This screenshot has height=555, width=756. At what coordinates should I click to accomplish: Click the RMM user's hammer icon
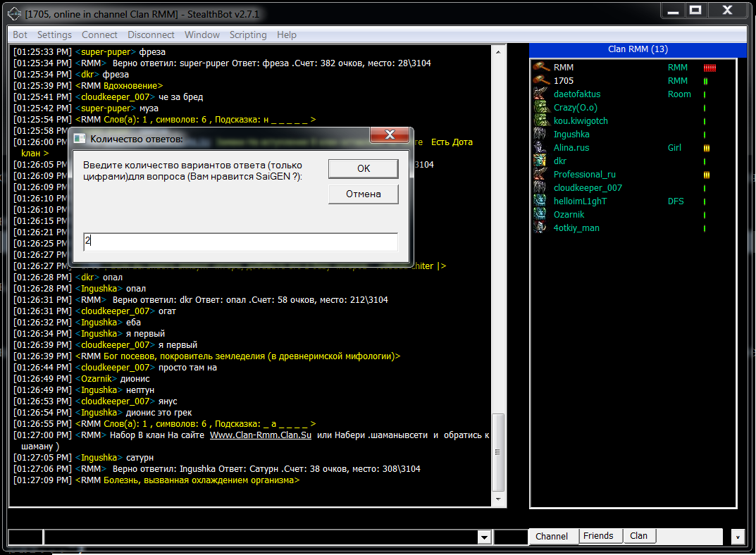pos(540,68)
